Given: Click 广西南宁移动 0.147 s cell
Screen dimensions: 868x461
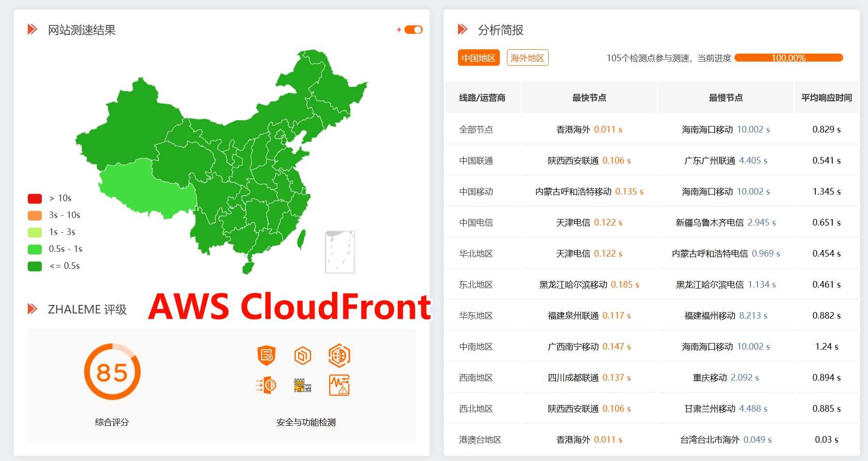Looking at the screenshot, I should 589,346.
